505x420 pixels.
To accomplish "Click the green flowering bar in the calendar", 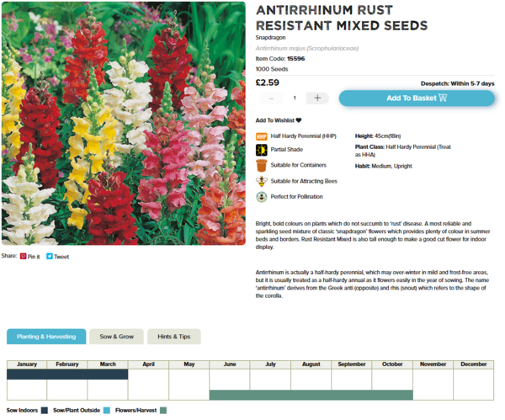I will pyautogui.click(x=311, y=395).
